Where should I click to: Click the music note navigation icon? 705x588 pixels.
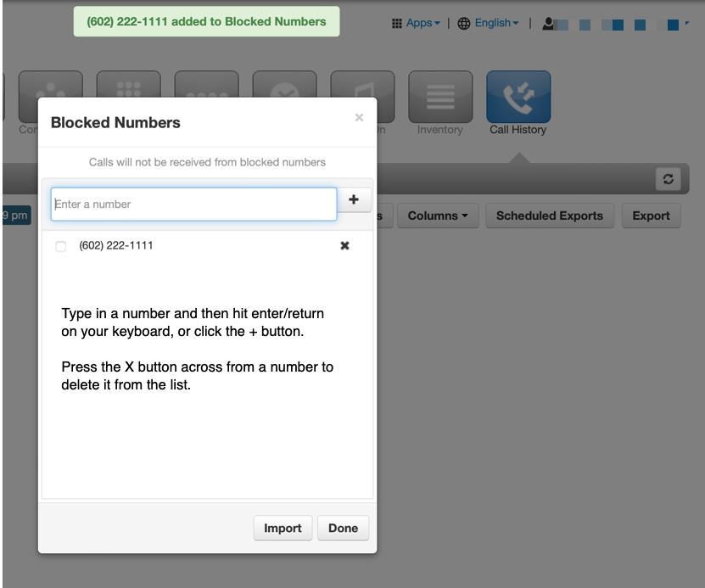coord(362,85)
